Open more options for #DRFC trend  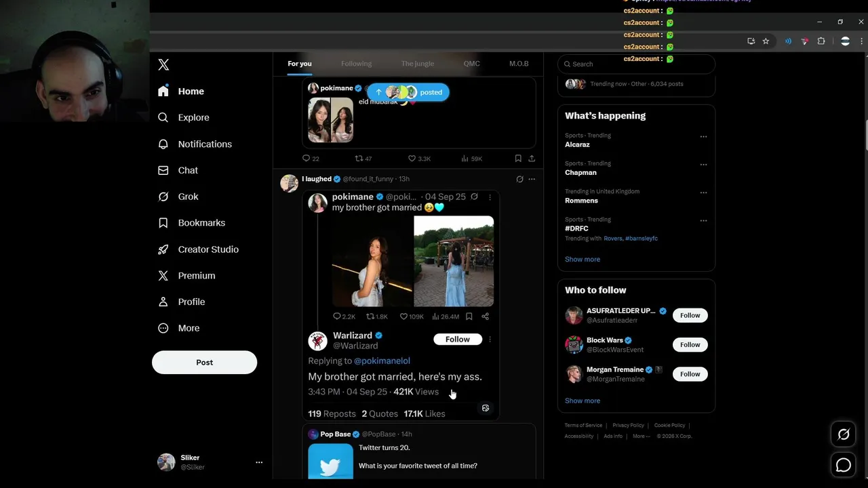coord(703,220)
